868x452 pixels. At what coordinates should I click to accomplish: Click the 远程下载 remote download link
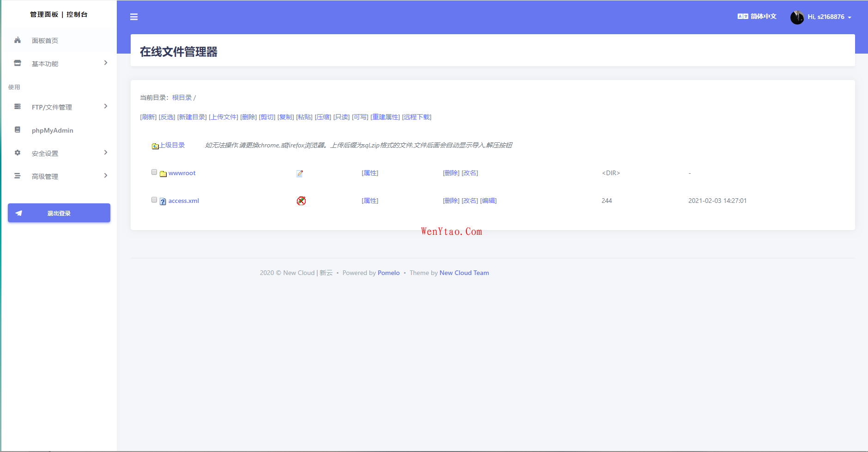point(416,117)
